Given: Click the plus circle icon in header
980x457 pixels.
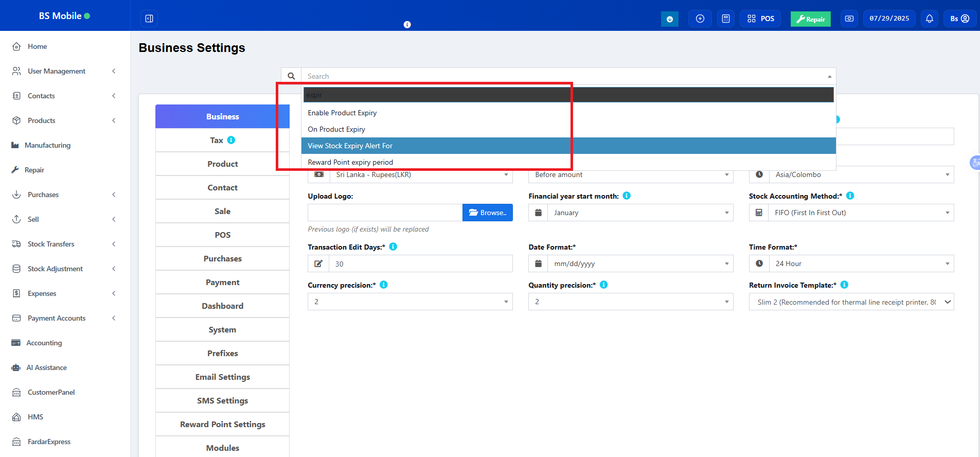Looking at the screenshot, I should pos(700,19).
